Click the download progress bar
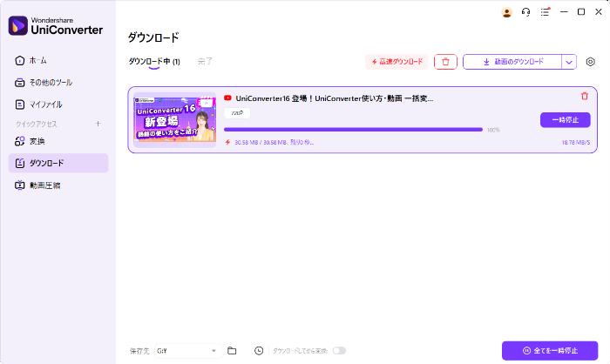 [353, 130]
